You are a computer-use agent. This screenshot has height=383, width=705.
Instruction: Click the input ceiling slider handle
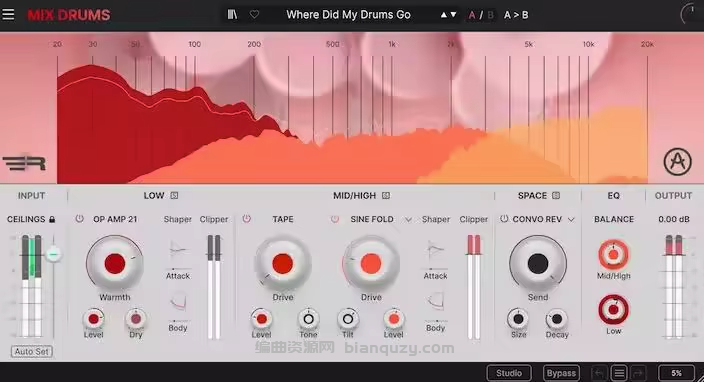(x=54, y=254)
